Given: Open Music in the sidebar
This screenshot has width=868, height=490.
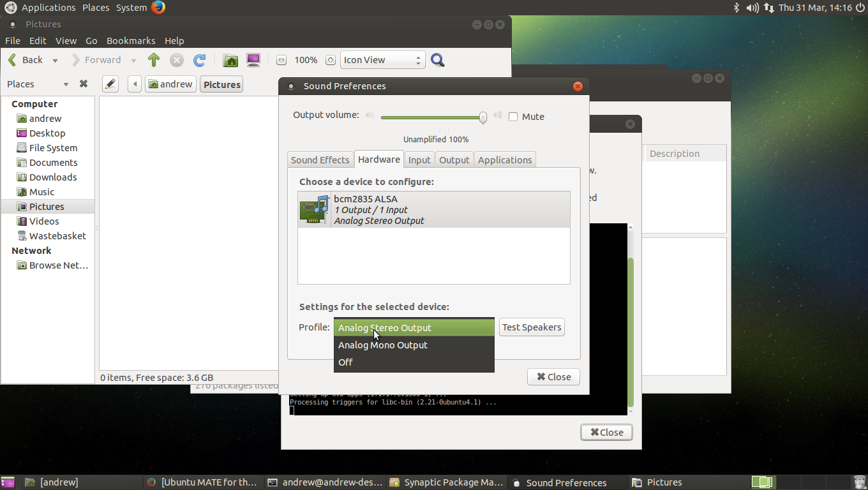Looking at the screenshot, I should pos(48,192).
